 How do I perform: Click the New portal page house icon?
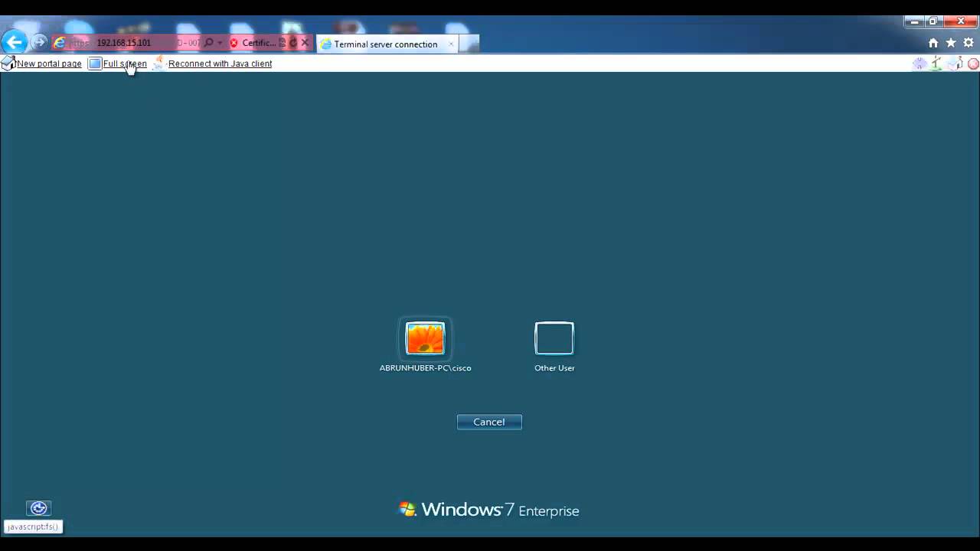click(x=8, y=64)
